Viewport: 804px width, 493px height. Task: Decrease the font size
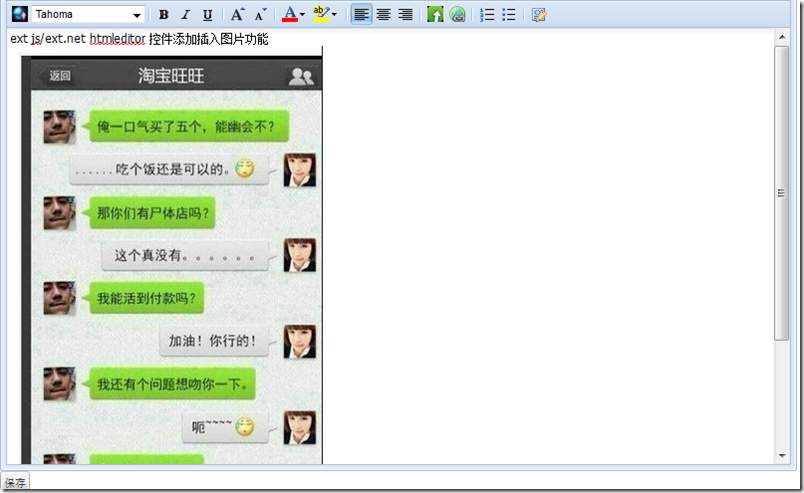(260, 14)
